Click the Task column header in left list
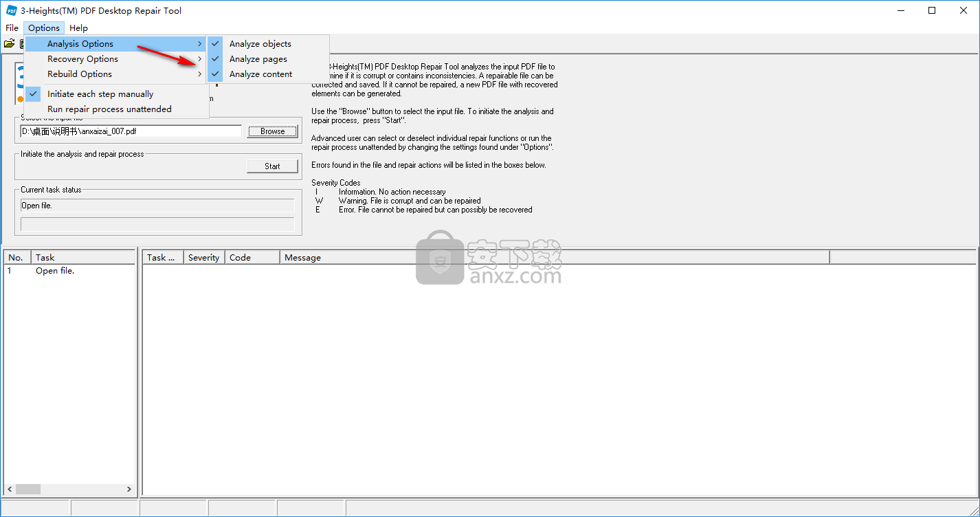 pyautogui.click(x=83, y=258)
